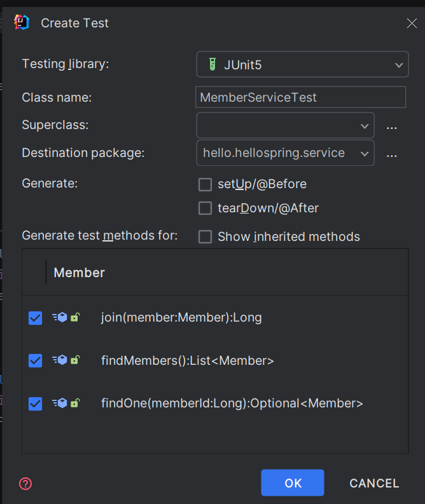The height and width of the screenshot is (504, 425).
Task: Enable the setUp/@Before checkbox
Action: (205, 184)
